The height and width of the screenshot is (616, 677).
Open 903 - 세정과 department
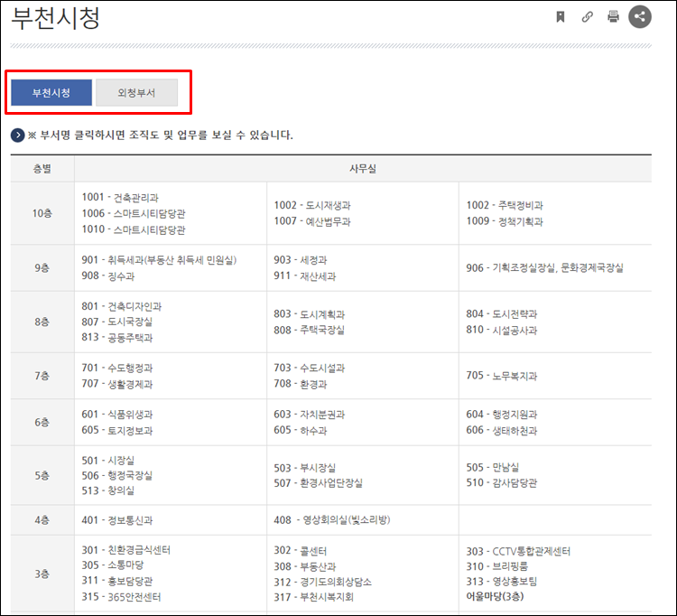click(x=300, y=260)
